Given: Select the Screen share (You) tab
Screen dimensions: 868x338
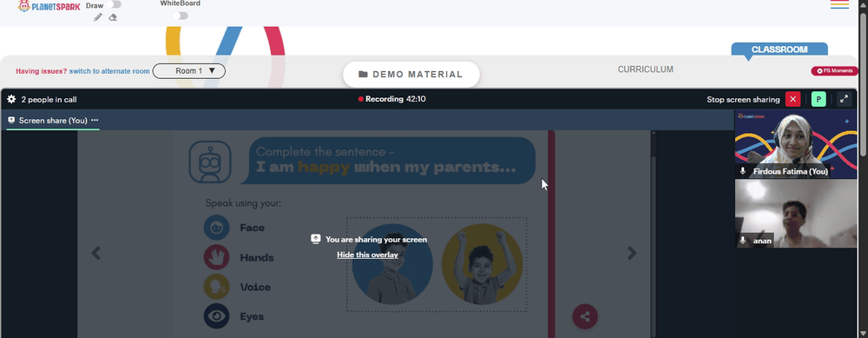Looking at the screenshot, I should (x=53, y=120).
